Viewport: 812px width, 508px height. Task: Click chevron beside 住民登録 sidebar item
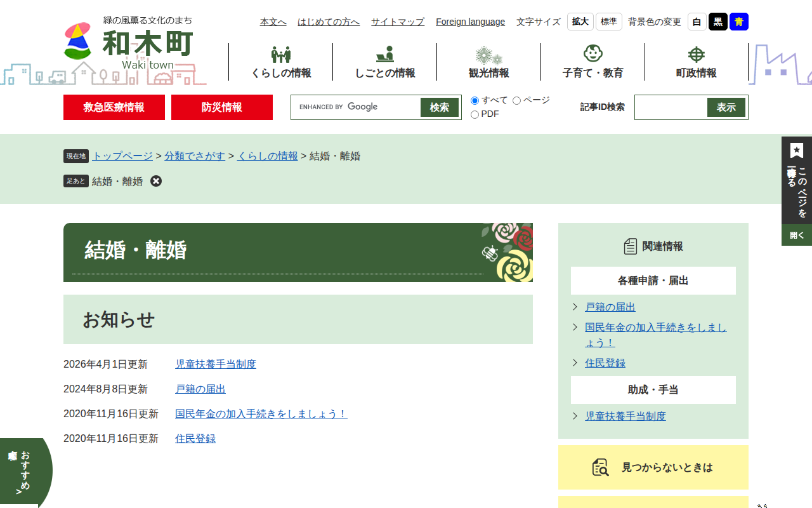coord(575,363)
